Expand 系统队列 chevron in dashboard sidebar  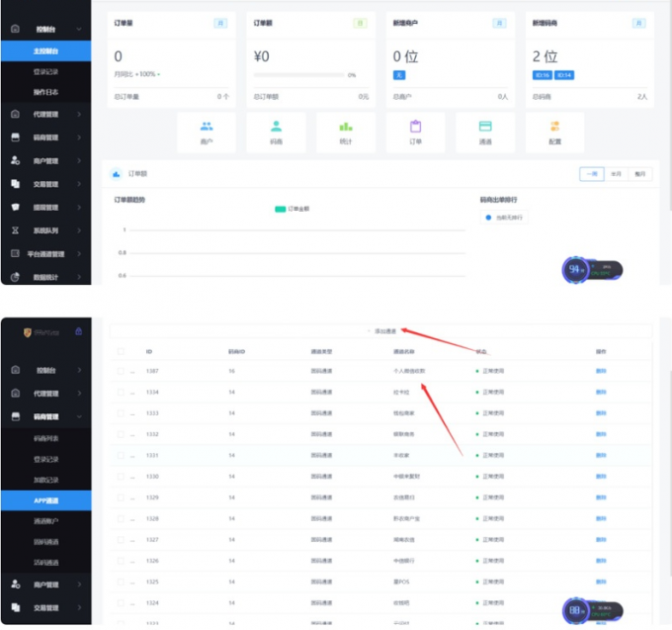[79, 230]
